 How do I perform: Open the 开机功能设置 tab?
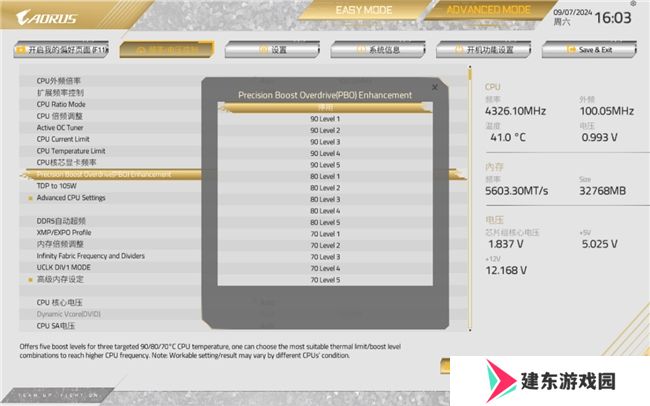484,50
